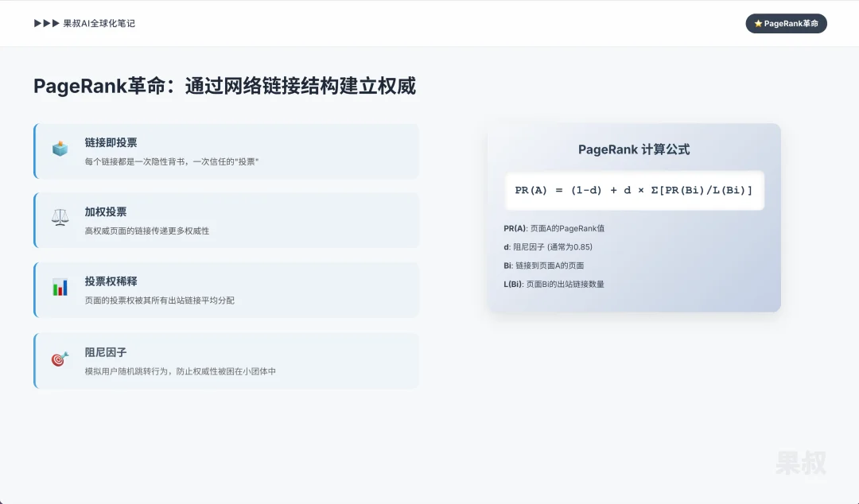Click the first ▶ arrow of the site logo

[36, 23]
